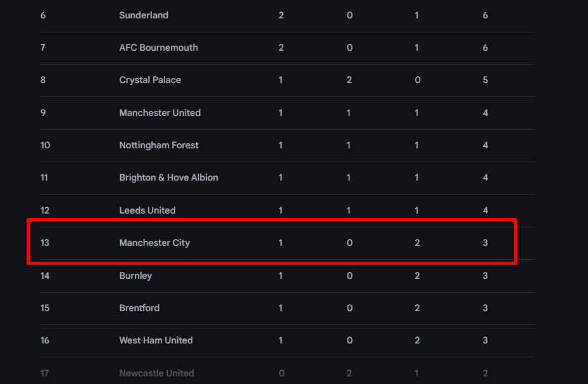Viewport: 588px width, 384px height.
Task: Select the Leeds United row
Action: tap(287, 210)
